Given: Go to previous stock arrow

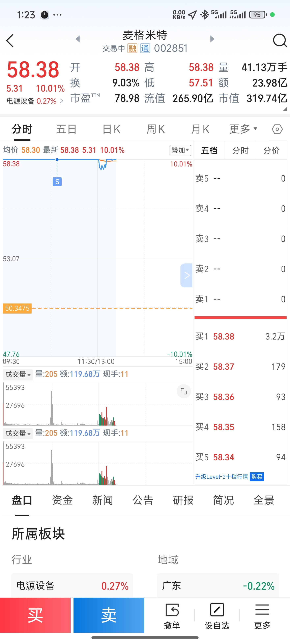Looking at the screenshot, I should click(78, 39).
